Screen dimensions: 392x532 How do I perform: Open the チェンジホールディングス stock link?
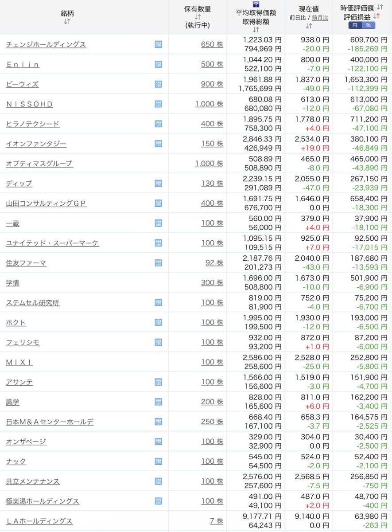click(x=46, y=44)
